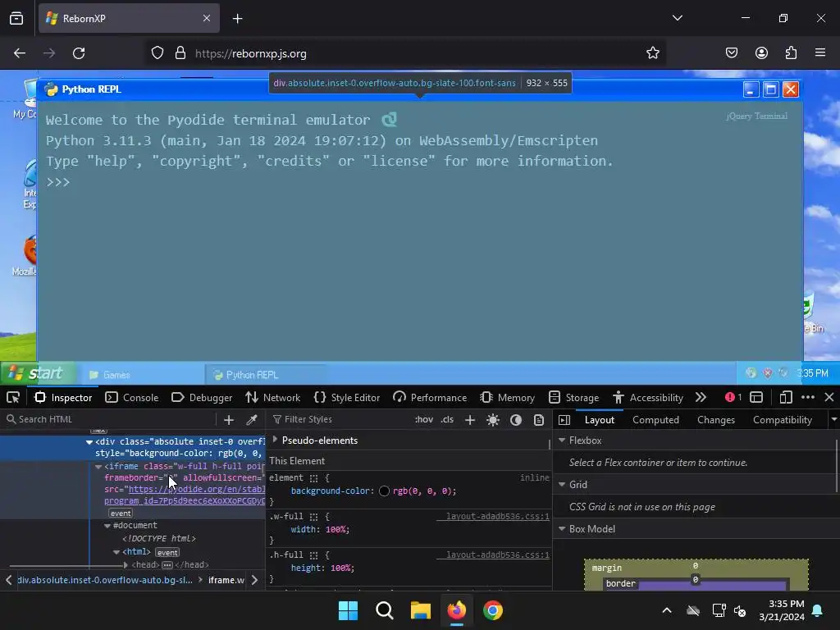Click the XP Start button
The width and height of the screenshot is (840, 630).
(x=37, y=373)
